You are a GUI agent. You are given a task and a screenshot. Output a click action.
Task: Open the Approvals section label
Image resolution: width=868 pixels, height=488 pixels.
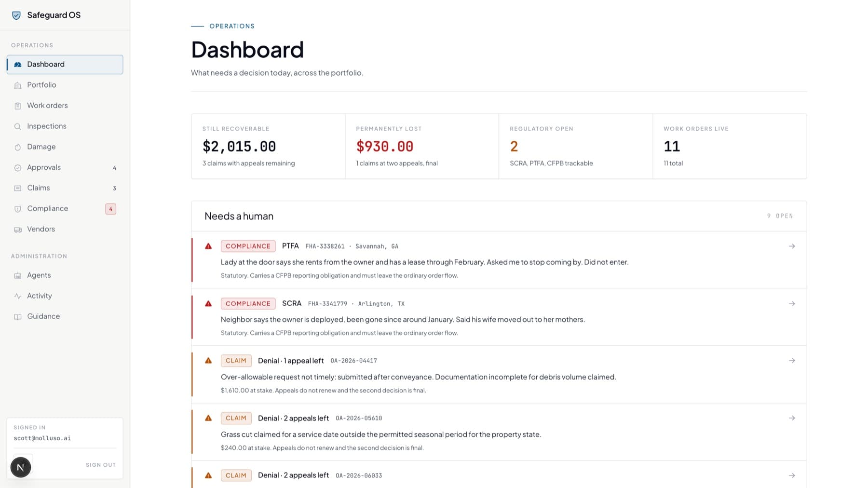(44, 167)
